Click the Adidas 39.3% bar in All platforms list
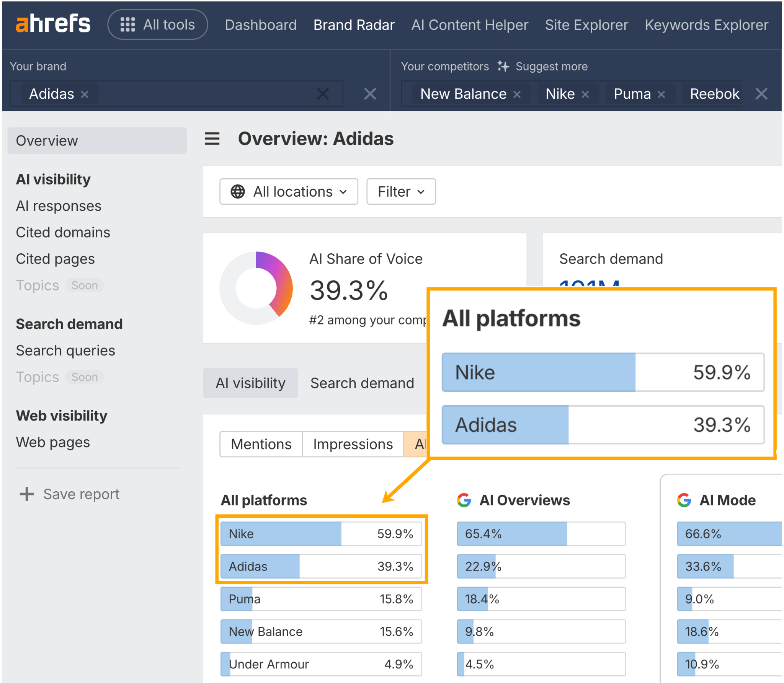784x683 pixels. tap(321, 566)
